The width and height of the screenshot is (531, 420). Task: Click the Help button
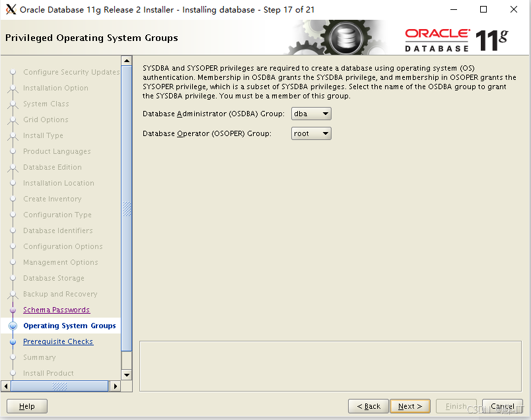[26, 405]
